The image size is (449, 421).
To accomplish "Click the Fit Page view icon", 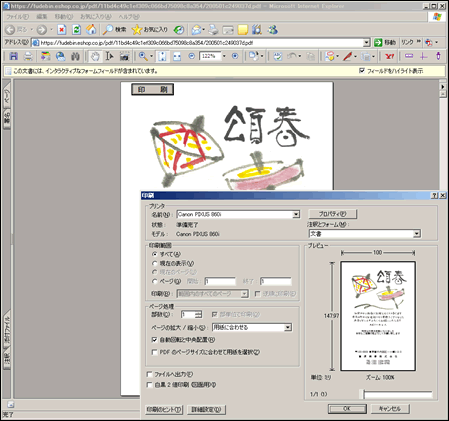I will 162,56.
